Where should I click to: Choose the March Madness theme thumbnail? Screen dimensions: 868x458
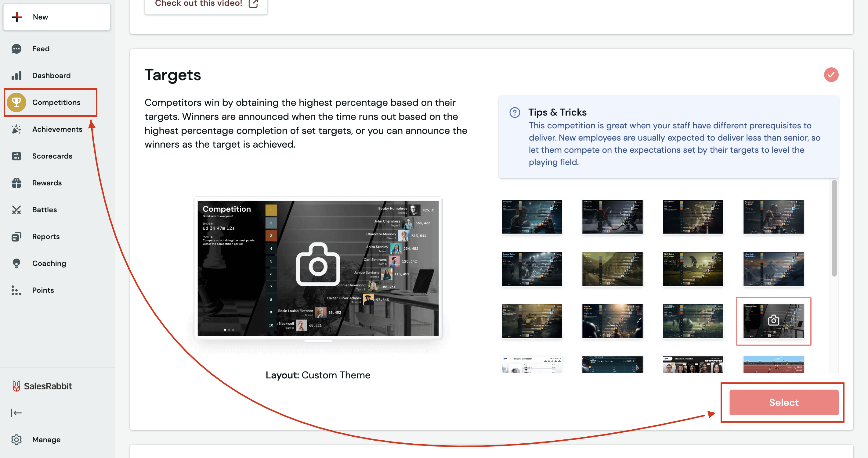point(612,321)
